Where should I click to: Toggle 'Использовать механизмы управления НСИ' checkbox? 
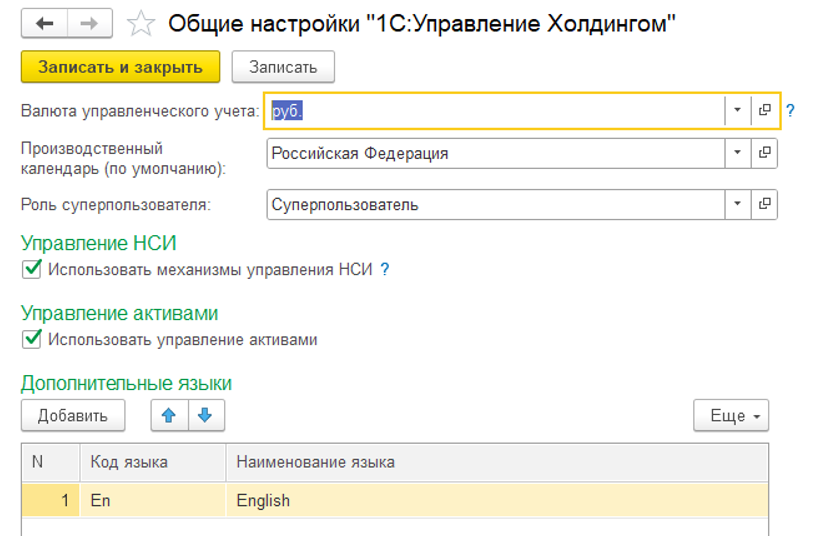(32, 269)
